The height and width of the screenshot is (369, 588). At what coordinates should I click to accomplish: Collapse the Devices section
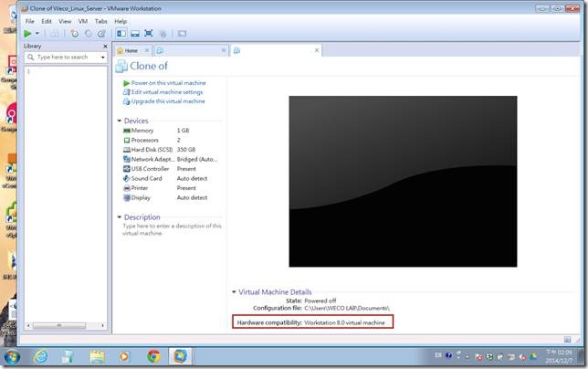coord(120,121)
